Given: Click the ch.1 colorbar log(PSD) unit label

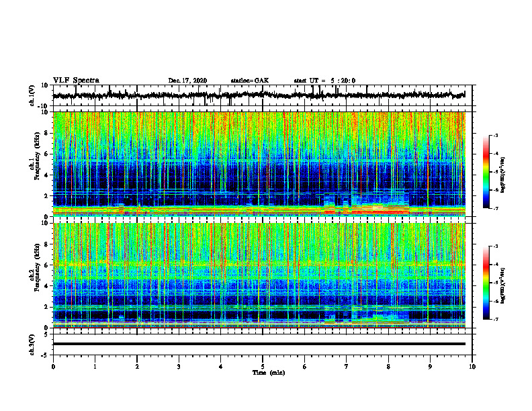Looking at the screenshot, I should (502, 175).
